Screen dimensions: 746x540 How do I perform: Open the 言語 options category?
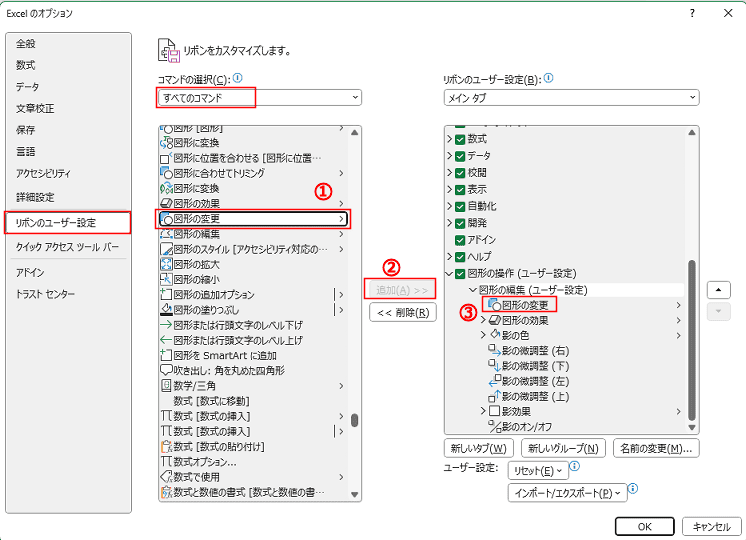point(26,152)
